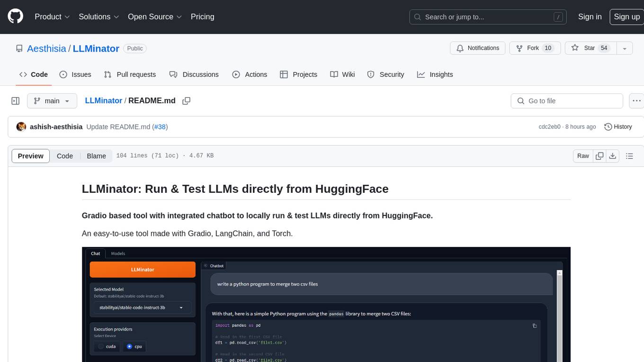Open commit cdc2eb0
The height and width of the screenshot is (362, 644).
(x=549, y=127)
